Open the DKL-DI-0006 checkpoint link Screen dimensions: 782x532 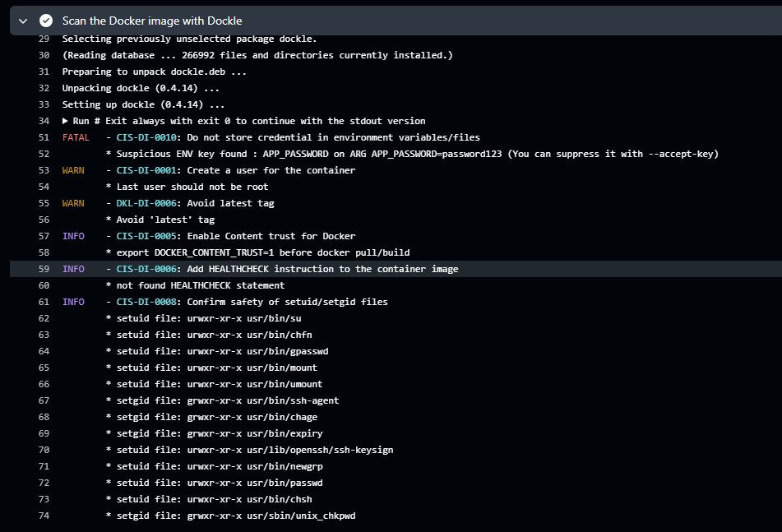(146, 203)
